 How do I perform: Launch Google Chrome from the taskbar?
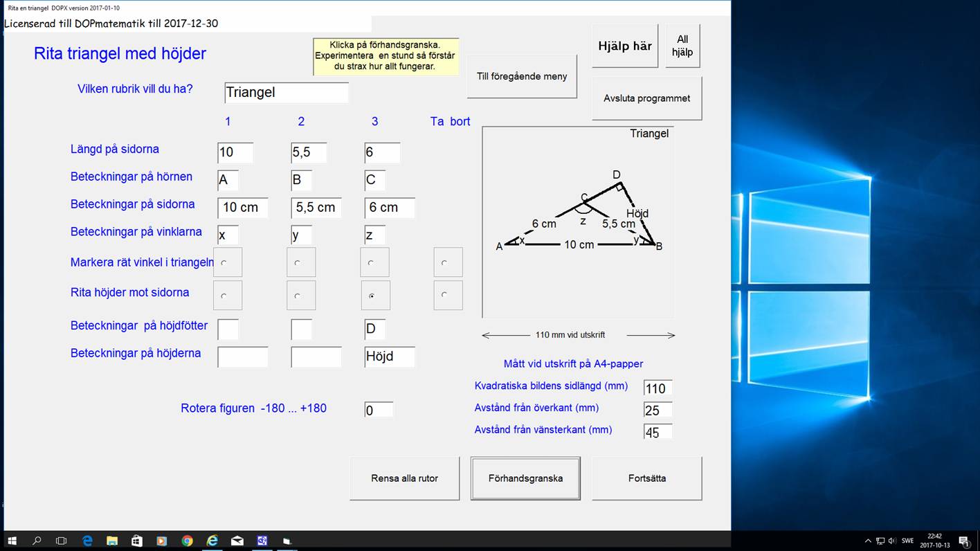(x=187, y=541)
